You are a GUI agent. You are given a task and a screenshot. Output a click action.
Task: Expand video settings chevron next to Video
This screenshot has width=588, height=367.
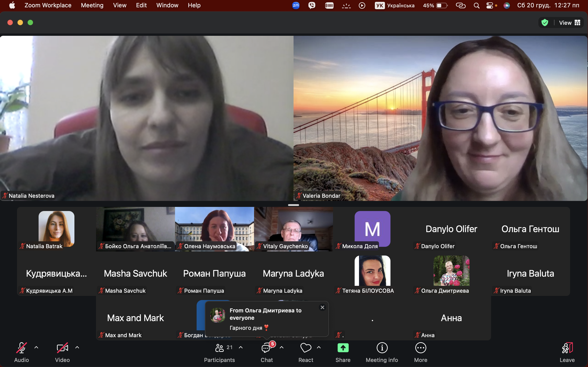(77, 347)
